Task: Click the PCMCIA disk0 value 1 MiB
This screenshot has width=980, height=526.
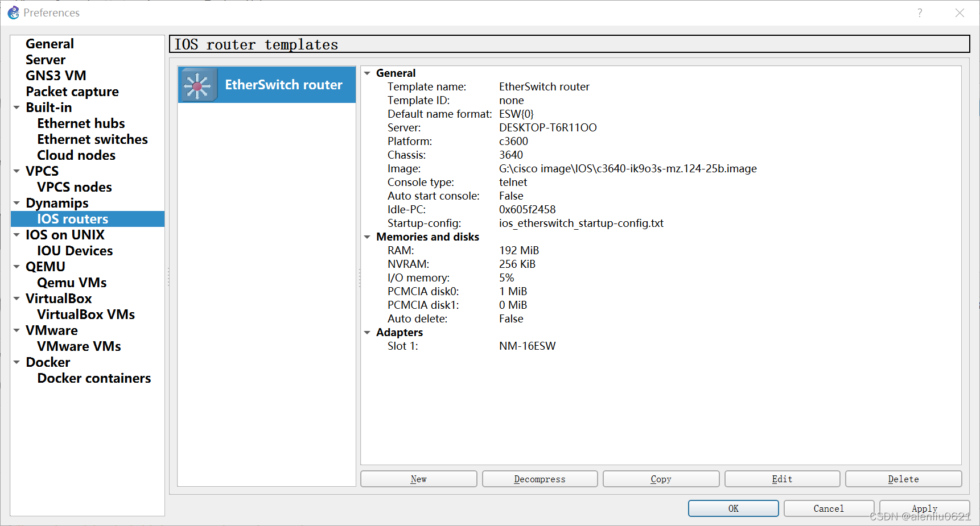Action: pyautogui.click(x=513, y=292)
